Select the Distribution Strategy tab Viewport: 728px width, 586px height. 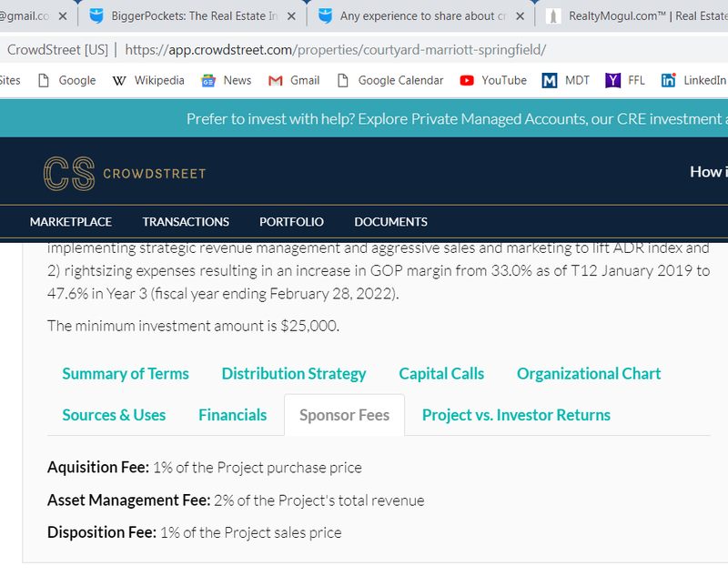point(294,374)
